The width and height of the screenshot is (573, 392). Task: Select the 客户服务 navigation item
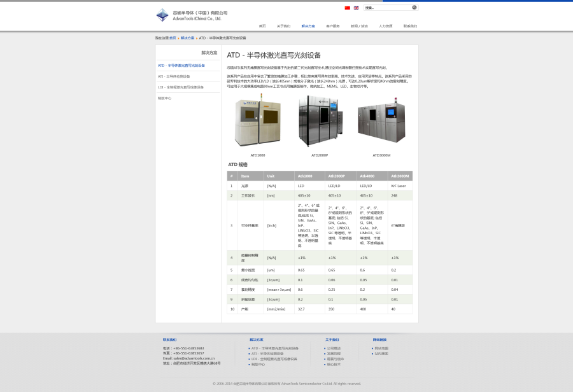pos(333,26)
